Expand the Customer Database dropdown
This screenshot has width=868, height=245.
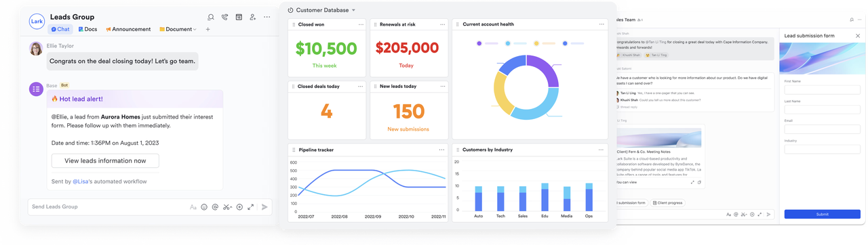(x=353, y=10)
